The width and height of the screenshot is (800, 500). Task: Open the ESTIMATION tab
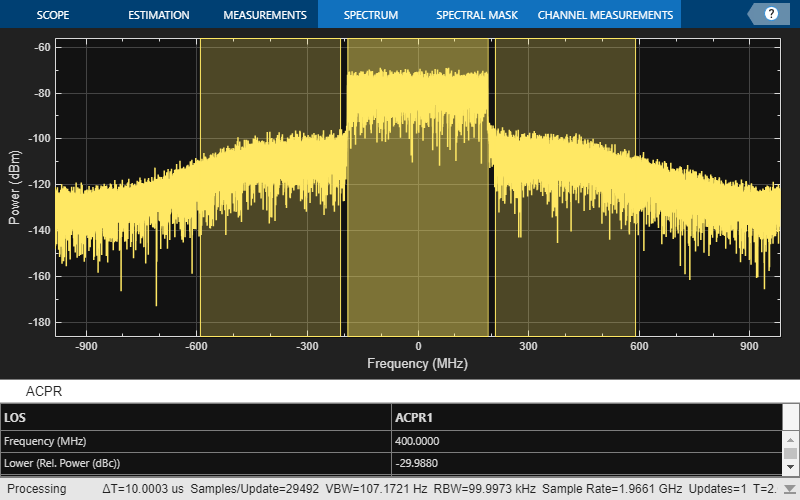(x=158, y=15)
